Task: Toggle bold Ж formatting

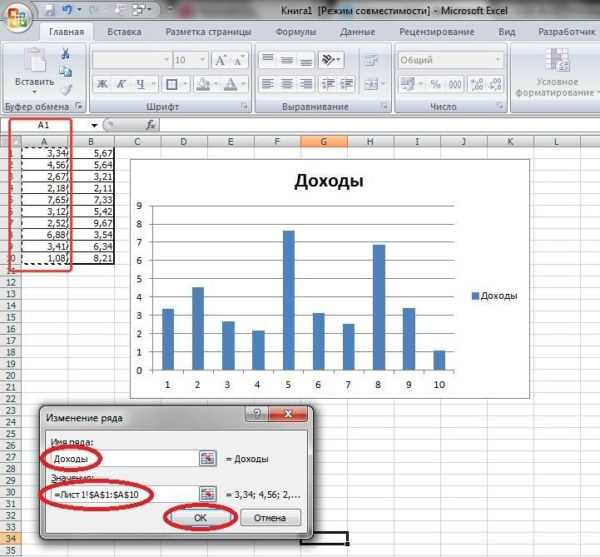Action: click(x=102, y=84)
